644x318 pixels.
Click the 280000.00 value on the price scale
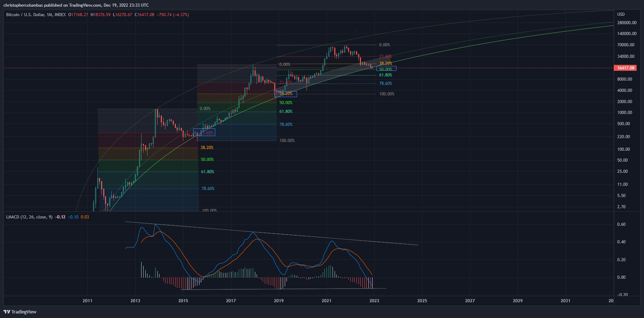point(627,22)
